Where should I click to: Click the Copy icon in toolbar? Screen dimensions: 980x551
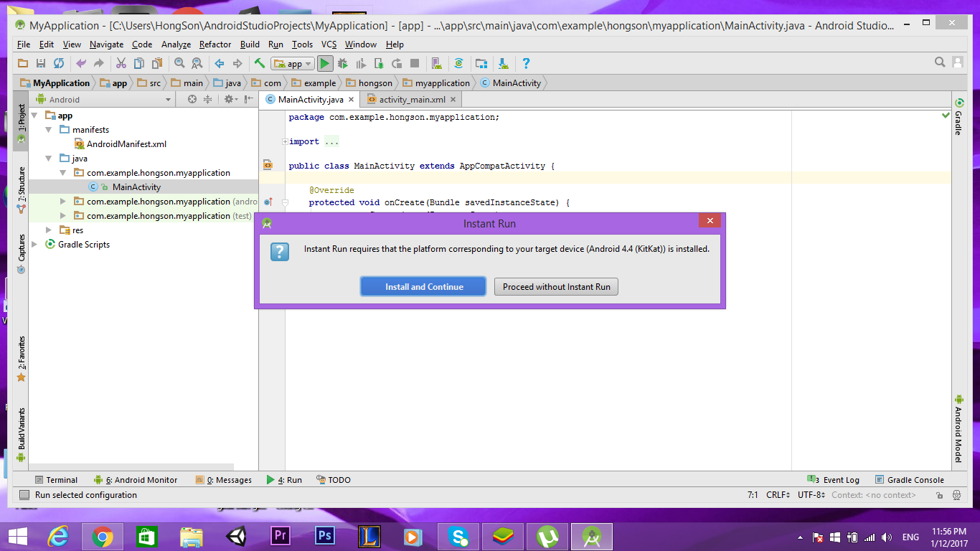(139, 63)
